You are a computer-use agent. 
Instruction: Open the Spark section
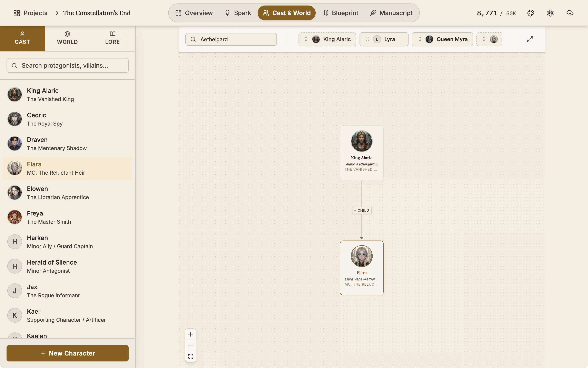238,13
